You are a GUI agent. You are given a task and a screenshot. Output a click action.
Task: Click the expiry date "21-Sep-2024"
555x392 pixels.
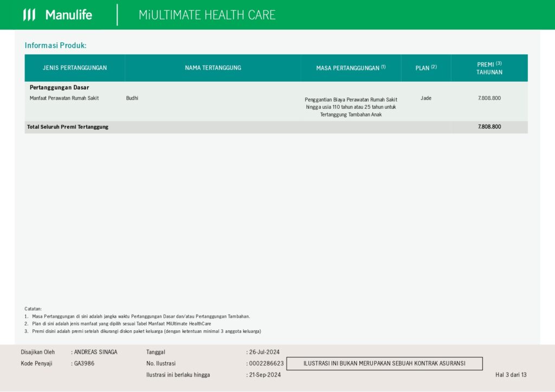265,375
